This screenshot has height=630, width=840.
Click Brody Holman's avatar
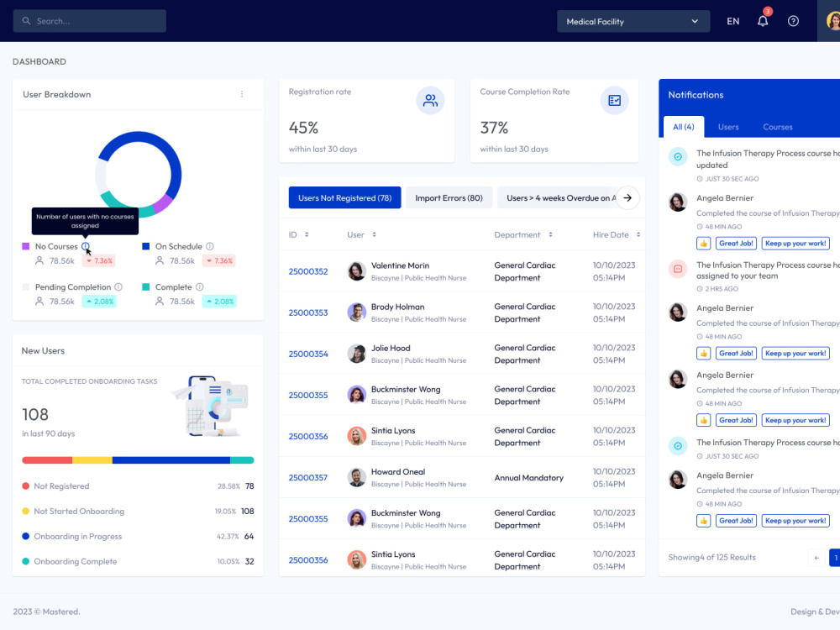pyautogui.click(x=356, y=312)
